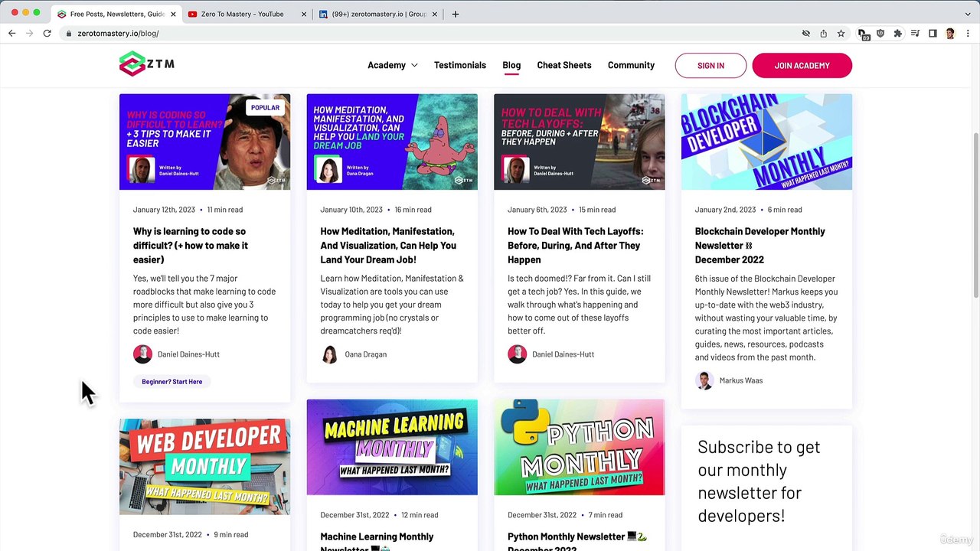Viewport: 980px width, 551px height.
Task: Click the JOIN ACADEMY button
Action: click(802, 65)
